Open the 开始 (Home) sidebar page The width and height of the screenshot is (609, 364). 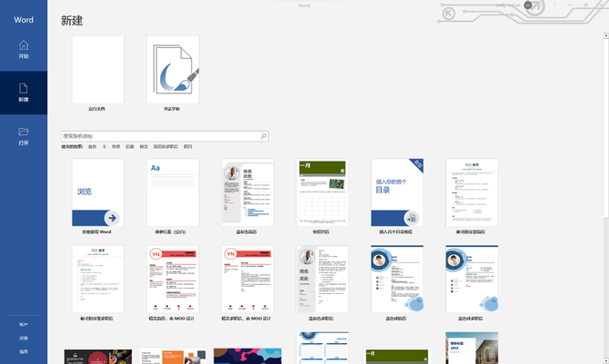(x=24, y=49)
